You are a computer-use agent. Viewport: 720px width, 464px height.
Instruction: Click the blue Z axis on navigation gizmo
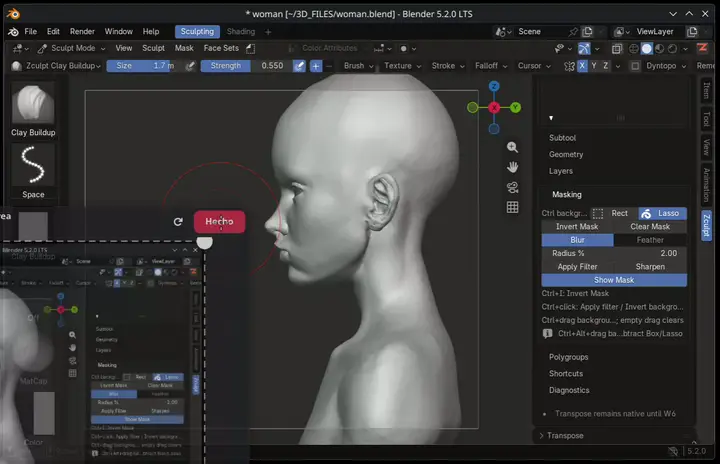click(x=494, y=86)
